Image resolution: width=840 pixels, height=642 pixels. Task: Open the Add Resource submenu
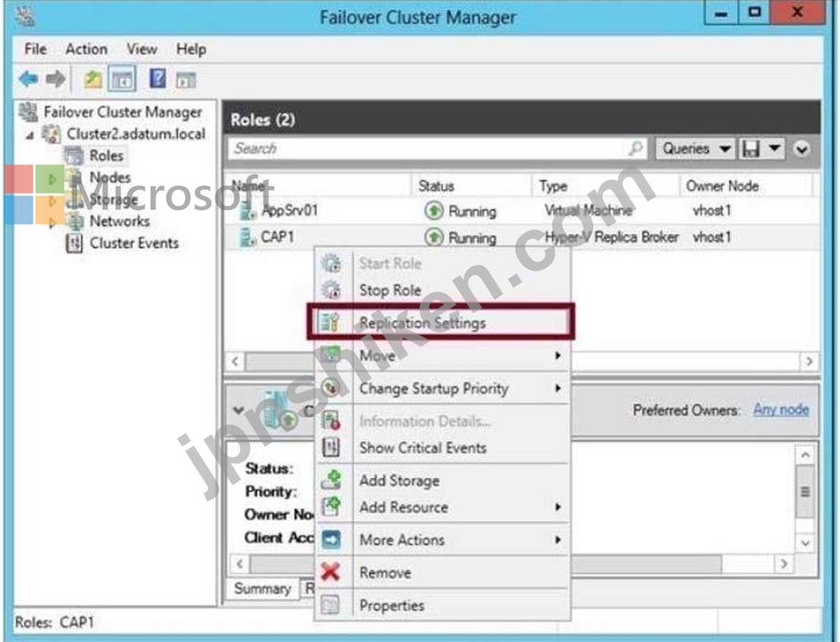click(x=442, y=506)
